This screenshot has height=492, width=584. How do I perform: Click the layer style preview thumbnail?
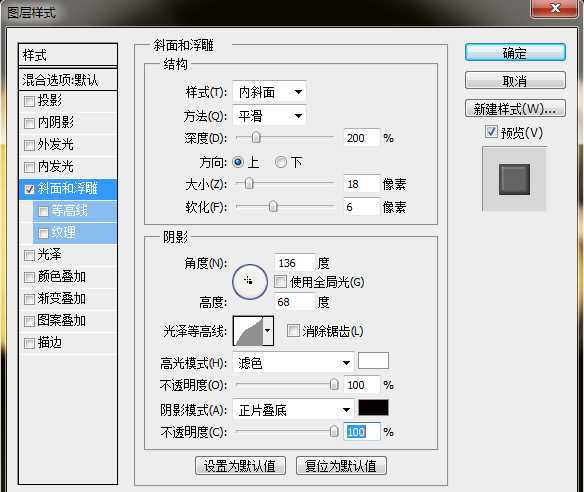(x=514, y=179)
